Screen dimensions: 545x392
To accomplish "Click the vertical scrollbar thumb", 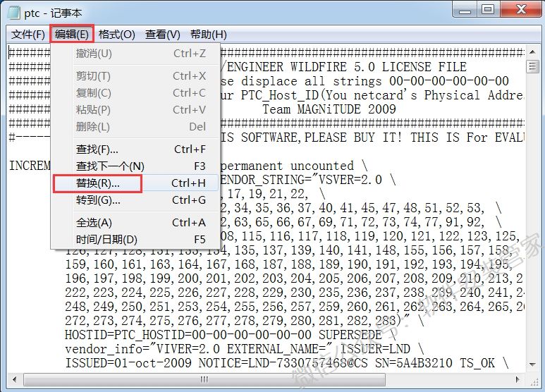I will point(534,66).
